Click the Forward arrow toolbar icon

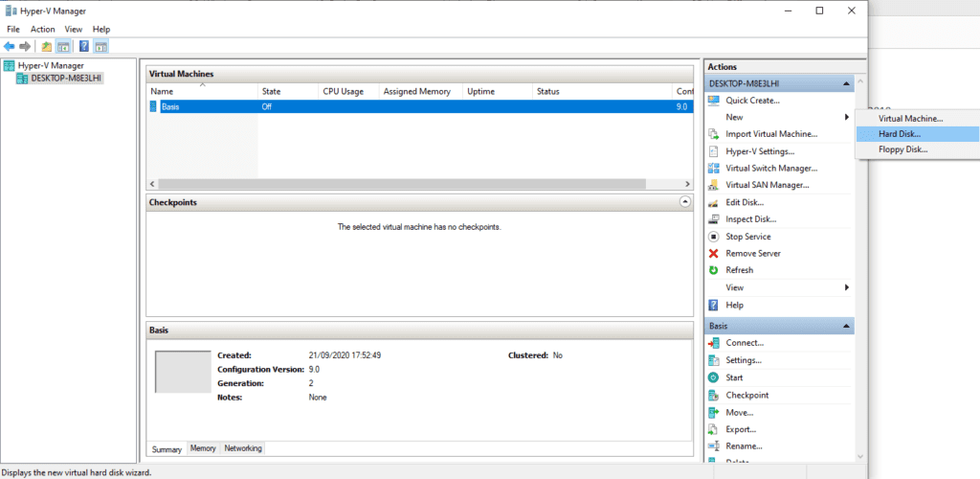click(x=25, y=46)
